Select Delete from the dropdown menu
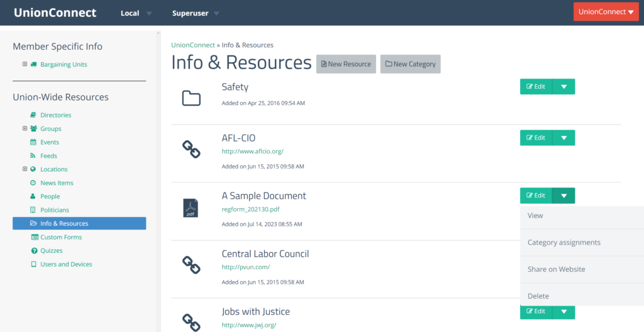The height and width of the screenshot is (332, 644). pyautogui.click(x=582, y=296)
